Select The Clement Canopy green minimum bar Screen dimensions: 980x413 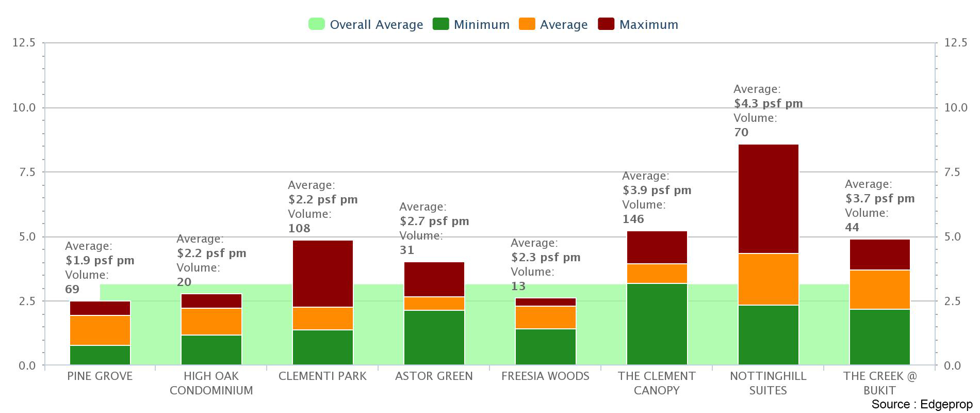(657, 324)
